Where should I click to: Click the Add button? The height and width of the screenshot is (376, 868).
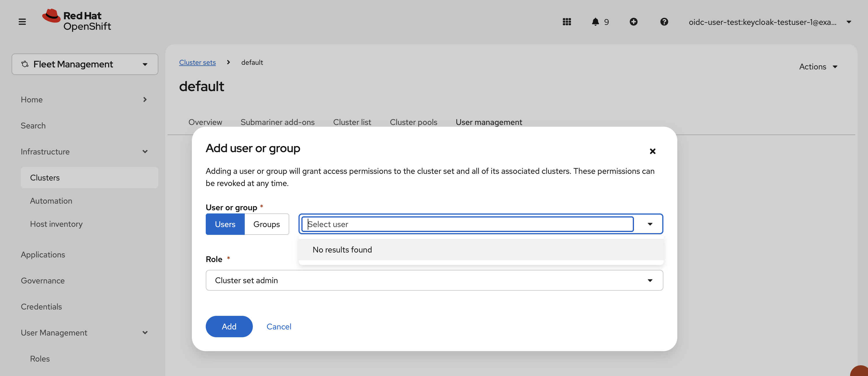229,327
